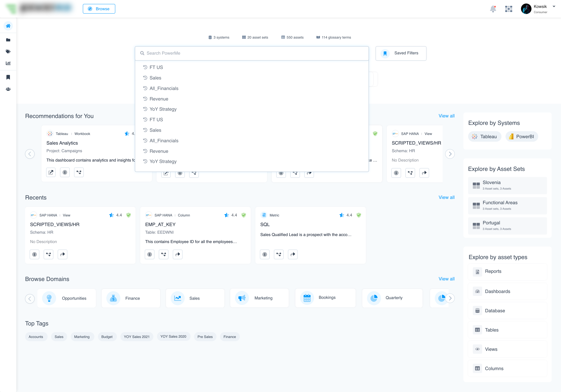Image resolution: width=561 pixels, height=392 pixels.
Task: Go to Home in sidebar
Action: click(x=8, y=26)
